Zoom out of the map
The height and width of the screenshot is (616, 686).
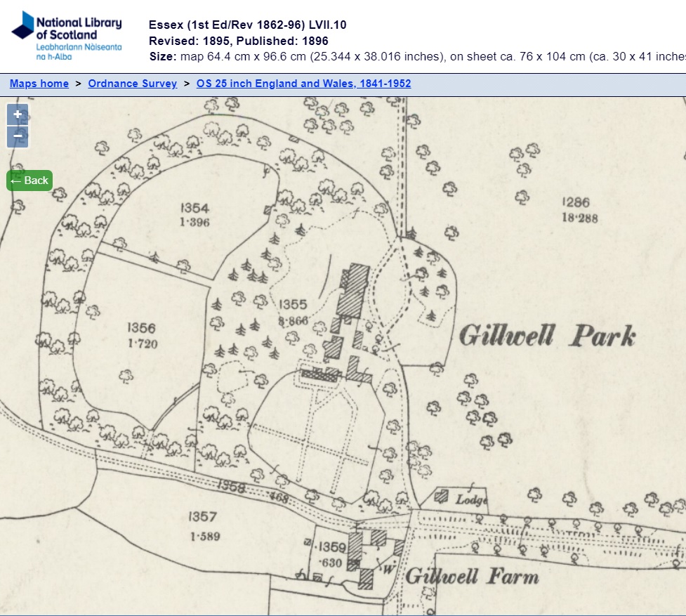point(18,136)
